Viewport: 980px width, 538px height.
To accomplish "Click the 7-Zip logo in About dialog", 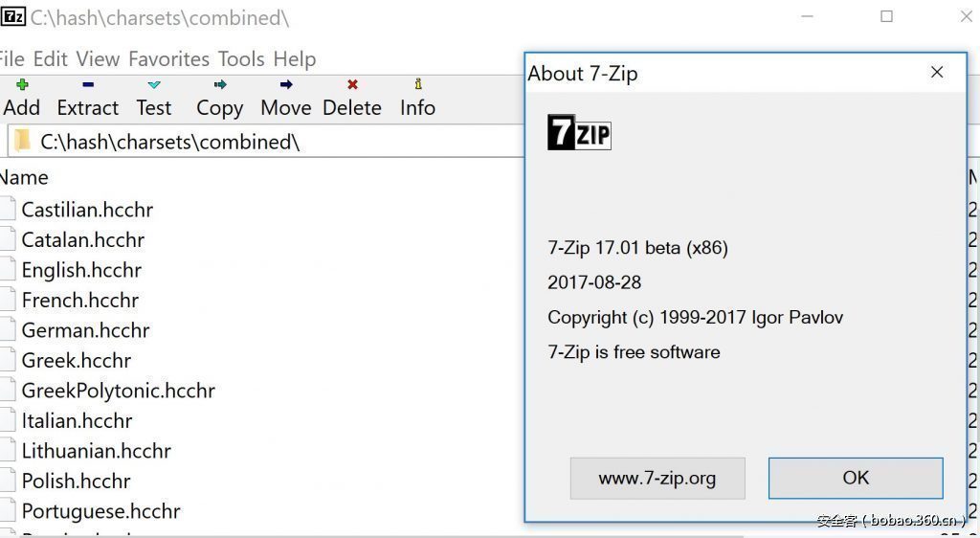I will coord(579,133).
